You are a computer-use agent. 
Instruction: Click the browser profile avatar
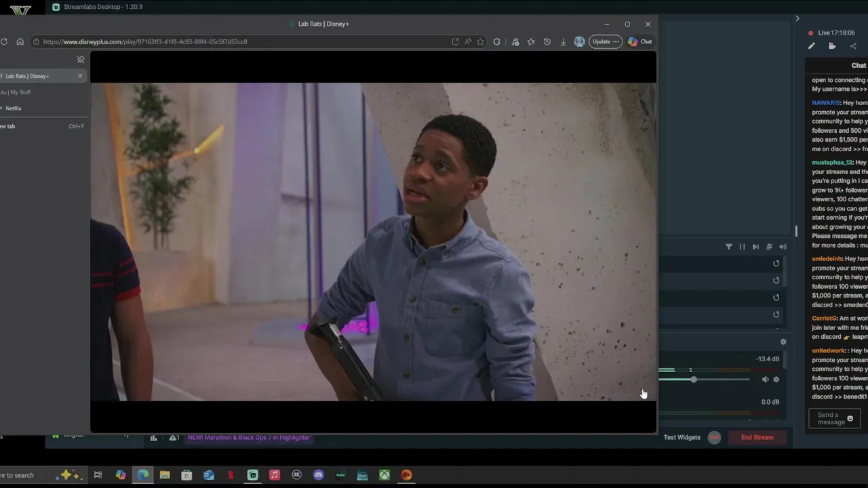coord(579,41)
